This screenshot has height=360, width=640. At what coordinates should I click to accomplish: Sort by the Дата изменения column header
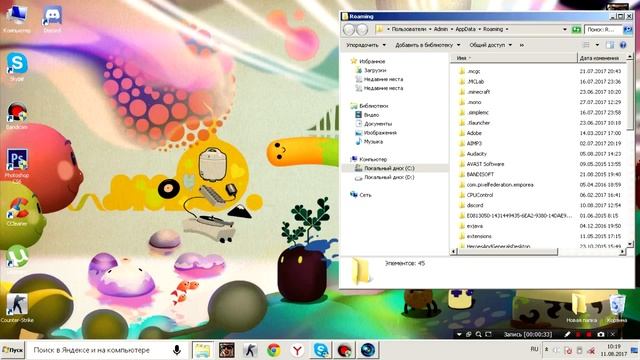pos(601,58)
